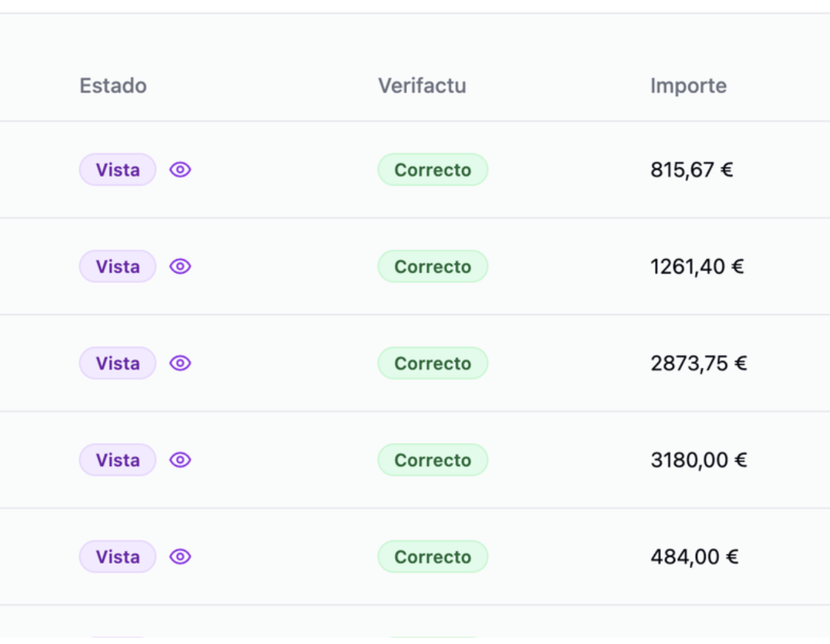Click the eye icon in the 484,00 € row
The width and height of the screenshot is (830, 644).
tap(180, 556)
